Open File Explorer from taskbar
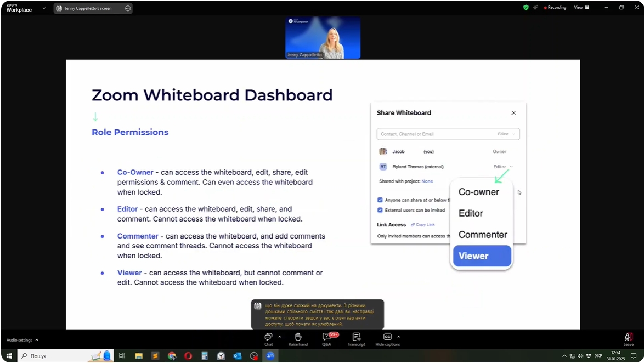The image size is (644, 363). tap(139, 356)
